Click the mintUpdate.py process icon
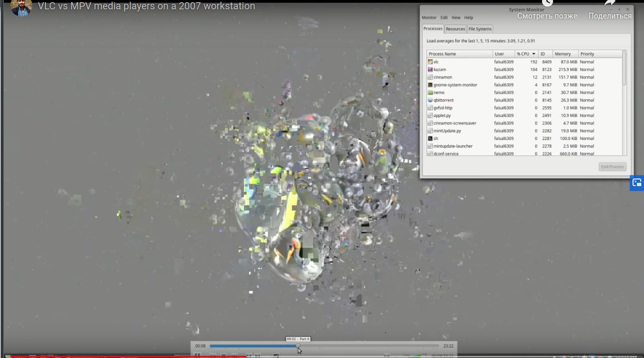Screen dimensions: 644x358 [x=430, y=131]
